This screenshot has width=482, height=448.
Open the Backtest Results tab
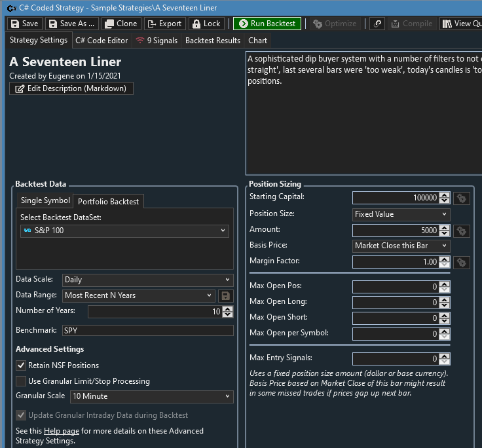pos(212,41)
